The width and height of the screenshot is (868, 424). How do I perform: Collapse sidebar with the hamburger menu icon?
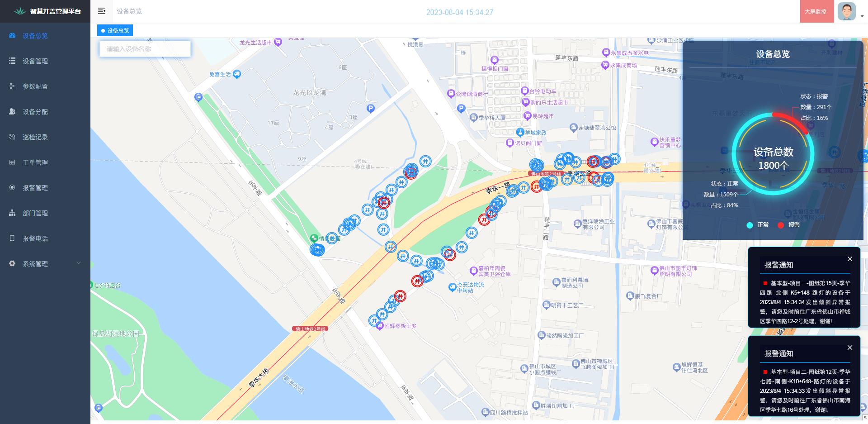(102, 11)
